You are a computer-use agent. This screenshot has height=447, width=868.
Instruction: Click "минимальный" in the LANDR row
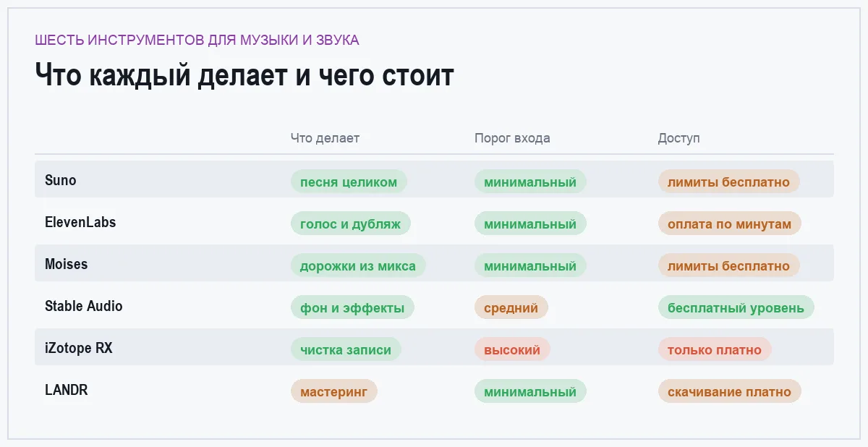(x=530, y=391)
